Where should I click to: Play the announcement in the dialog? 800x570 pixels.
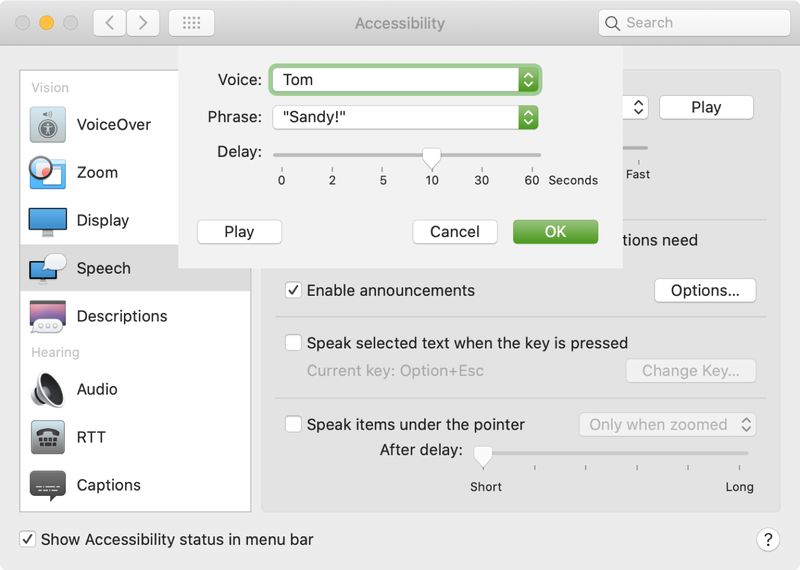coord(239,232)
